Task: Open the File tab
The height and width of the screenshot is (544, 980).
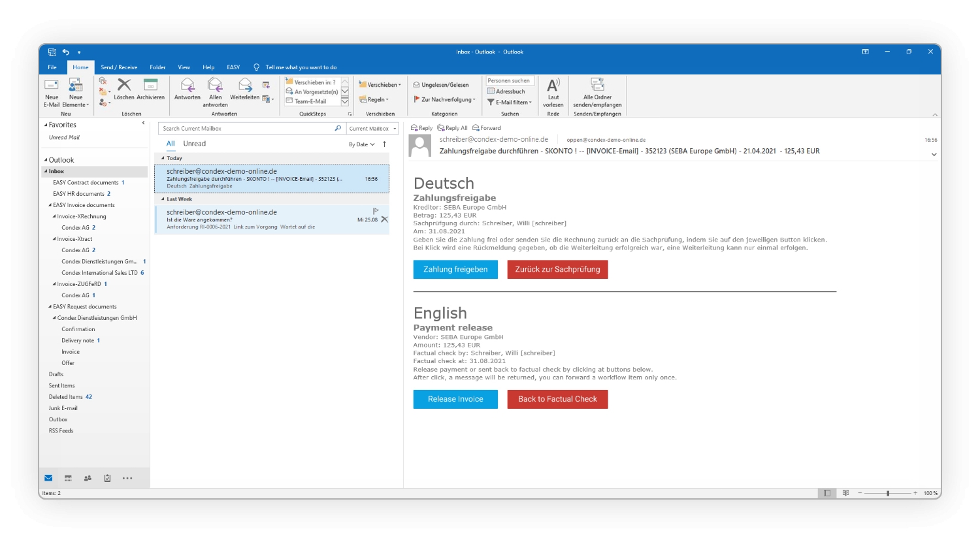Action: click(x=52, y=67)
